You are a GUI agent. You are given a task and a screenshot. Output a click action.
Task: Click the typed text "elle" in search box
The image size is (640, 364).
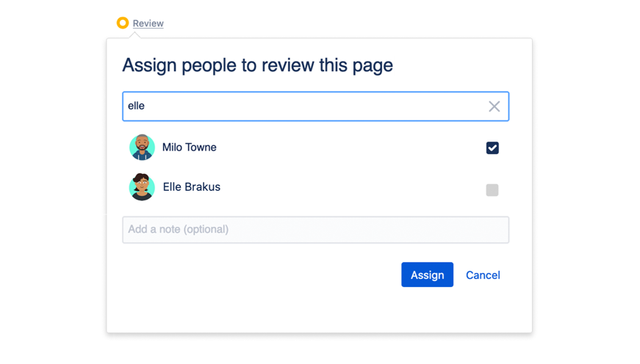(x=137, y=106)
